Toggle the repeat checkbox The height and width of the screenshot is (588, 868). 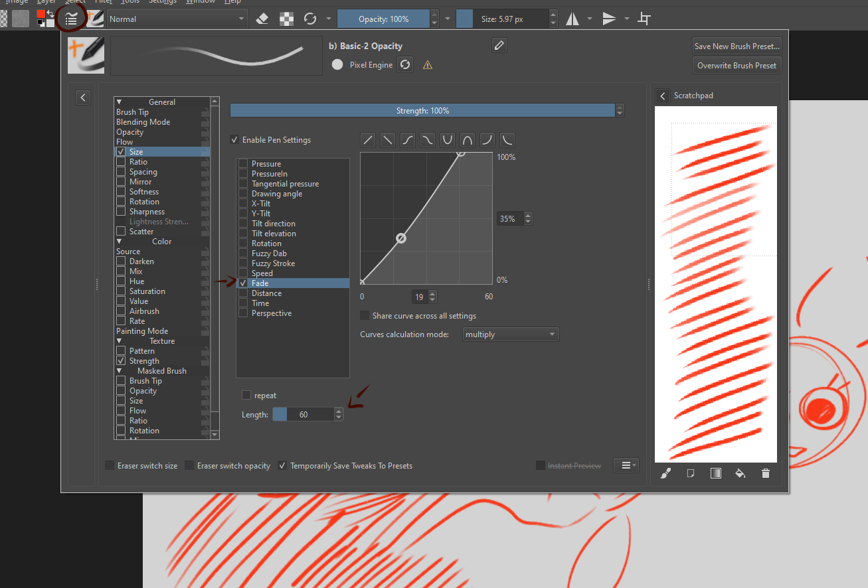(246, 396)
